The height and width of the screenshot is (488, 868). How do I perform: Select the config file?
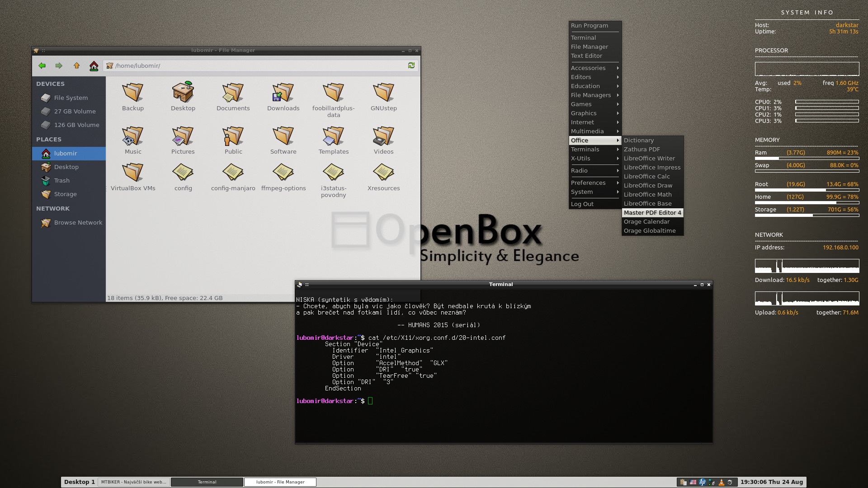[x=183, y=177]
